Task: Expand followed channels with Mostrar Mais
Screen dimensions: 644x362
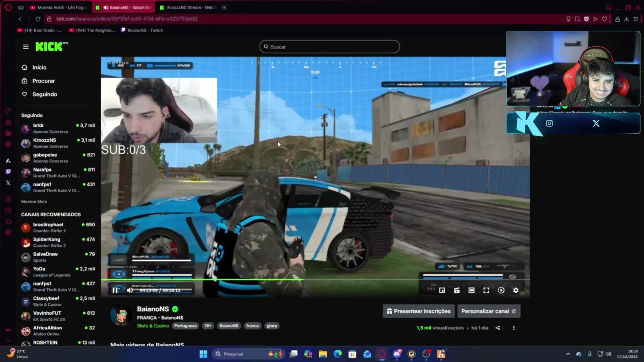Action: point(34,202)
